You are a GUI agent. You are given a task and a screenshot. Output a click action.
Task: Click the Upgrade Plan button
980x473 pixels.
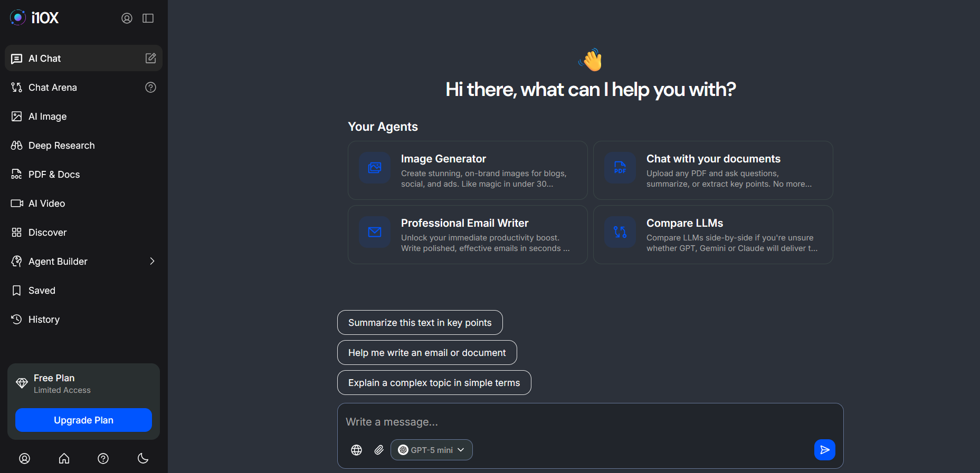[x=83, y=420]
